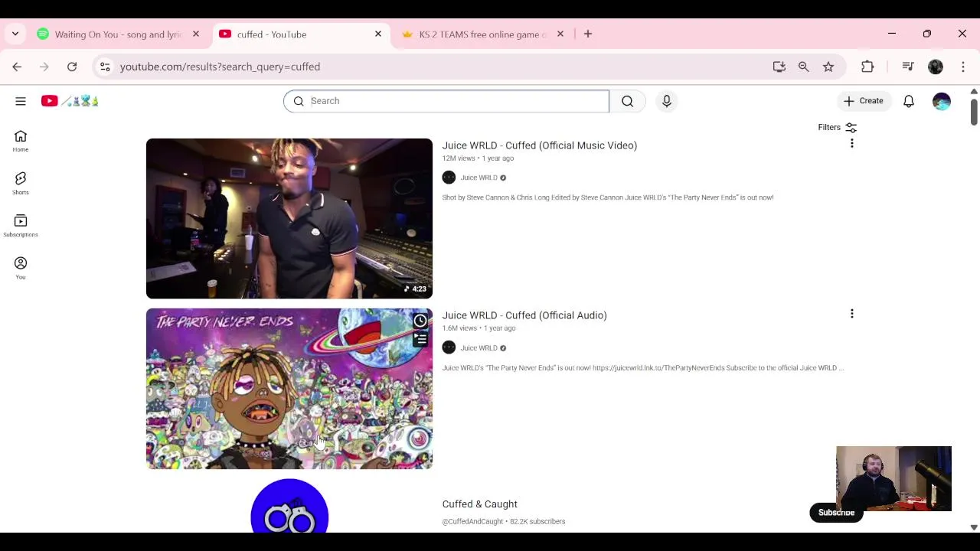Image resolution: width=980 pixels, height=551 pixels.
Task: Click the magnifier search submit button
Action: click(x=627, y=101)
